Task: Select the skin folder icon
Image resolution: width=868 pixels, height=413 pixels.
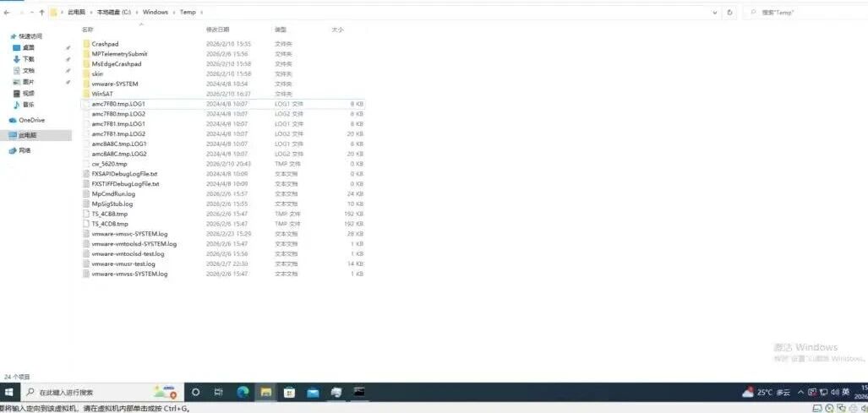Action: 85,73
